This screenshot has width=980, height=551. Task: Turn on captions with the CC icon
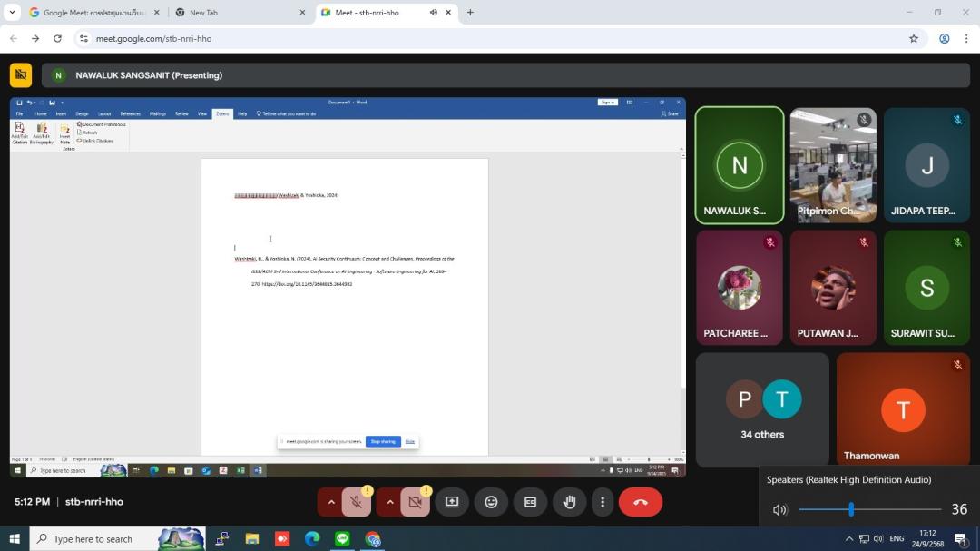coord(530,502)
